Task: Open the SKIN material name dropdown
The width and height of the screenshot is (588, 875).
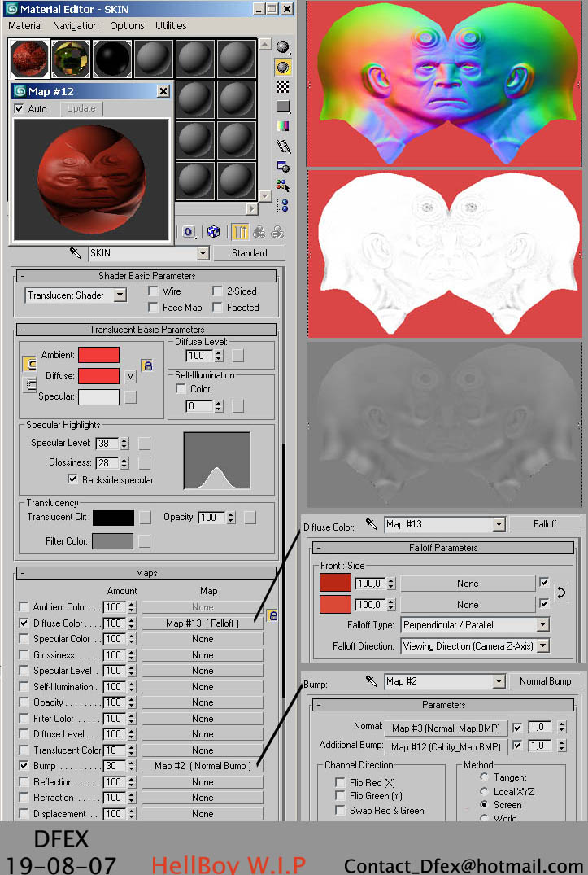Action: [x=203, y=253]
